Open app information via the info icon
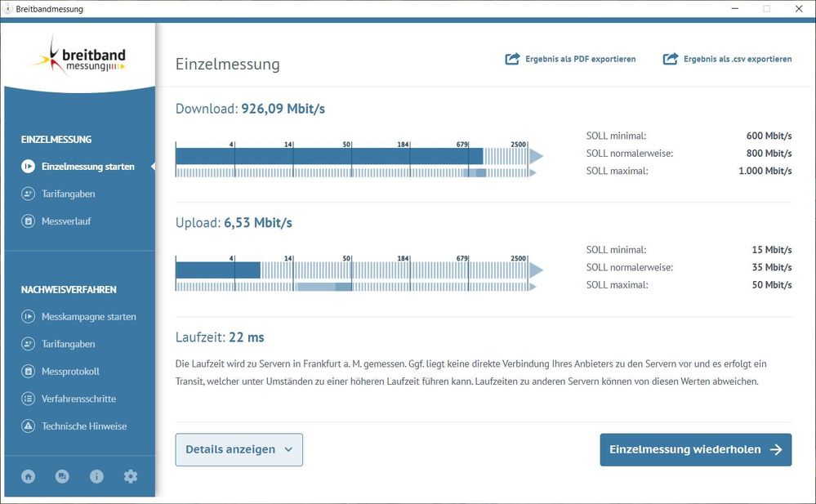The height and width of the screenshot is (504, 816). (96, 476)
